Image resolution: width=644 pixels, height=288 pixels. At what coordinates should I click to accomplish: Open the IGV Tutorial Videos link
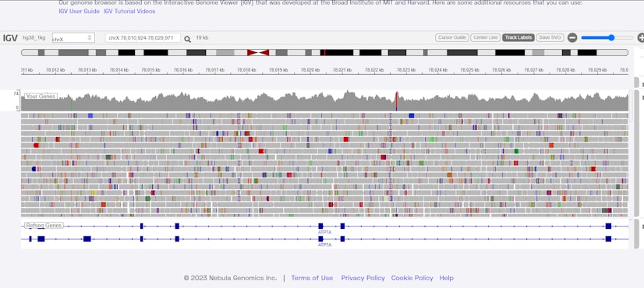click(x=129, y=12)
